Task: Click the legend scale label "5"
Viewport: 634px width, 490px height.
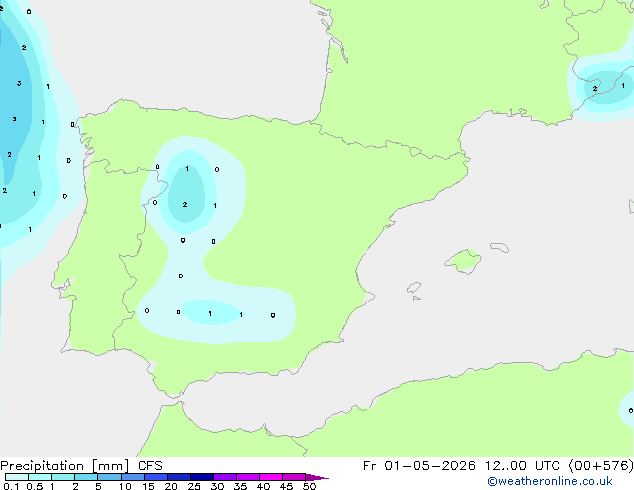Action: coord(98,486)
